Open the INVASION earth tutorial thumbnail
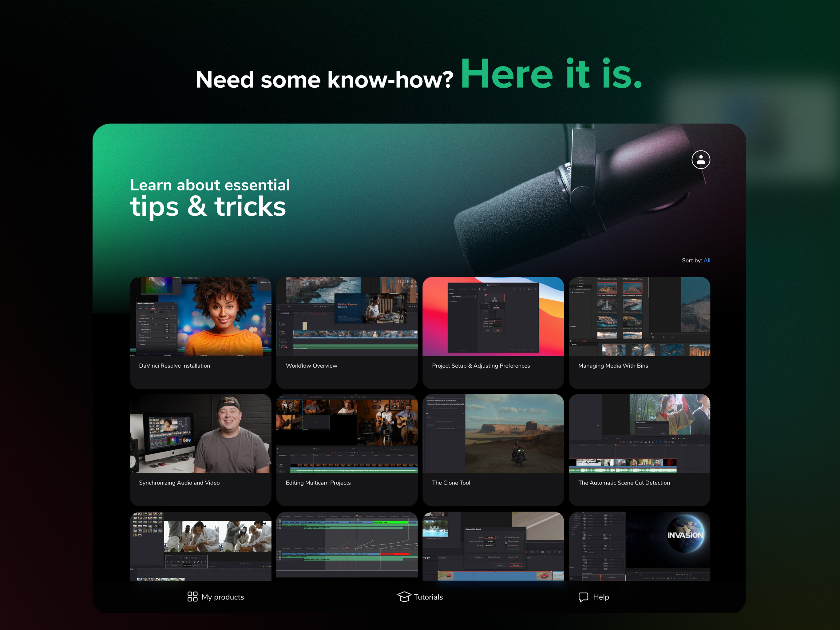 click(640, 546)
